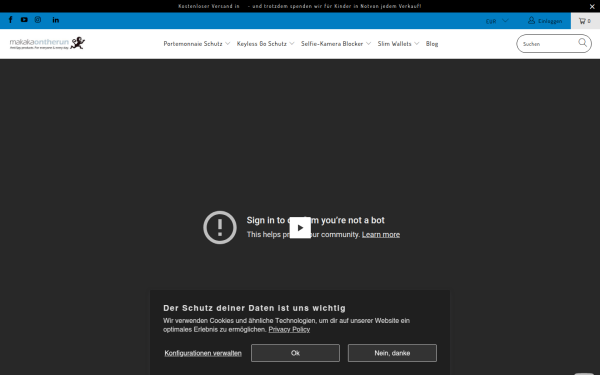Open the Instagram social icon
600x375 pixels.
(x=38, y=20)
